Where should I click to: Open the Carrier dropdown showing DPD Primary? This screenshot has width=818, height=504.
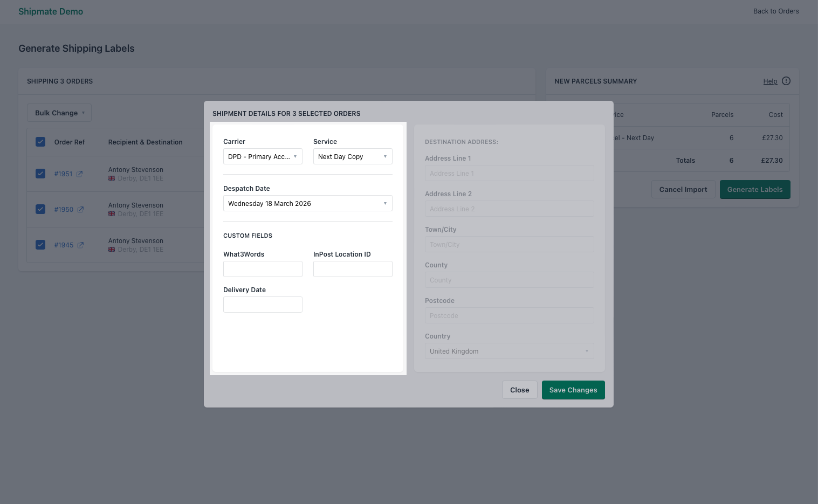tap(263, 156)
